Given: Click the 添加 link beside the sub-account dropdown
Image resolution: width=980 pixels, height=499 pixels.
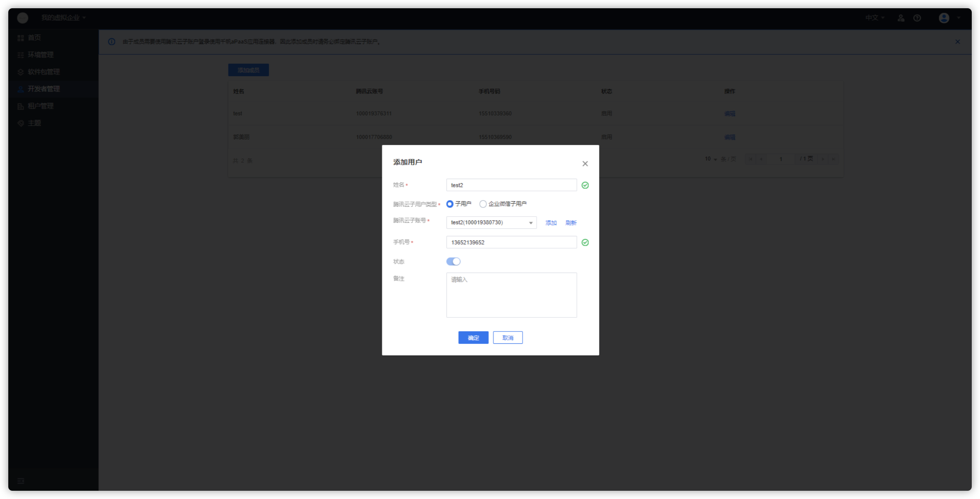Looking at the screenshot, I should click(551, 223).
